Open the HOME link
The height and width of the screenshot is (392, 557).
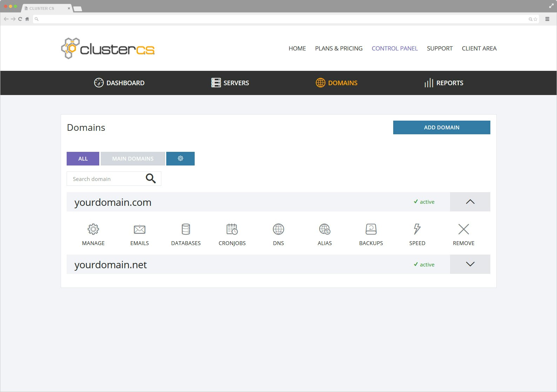click(x=297, y=48)
